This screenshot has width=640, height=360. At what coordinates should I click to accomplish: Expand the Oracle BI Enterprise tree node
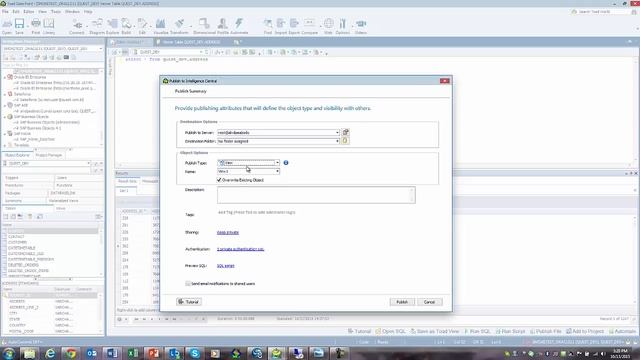[x=5, y=77]
